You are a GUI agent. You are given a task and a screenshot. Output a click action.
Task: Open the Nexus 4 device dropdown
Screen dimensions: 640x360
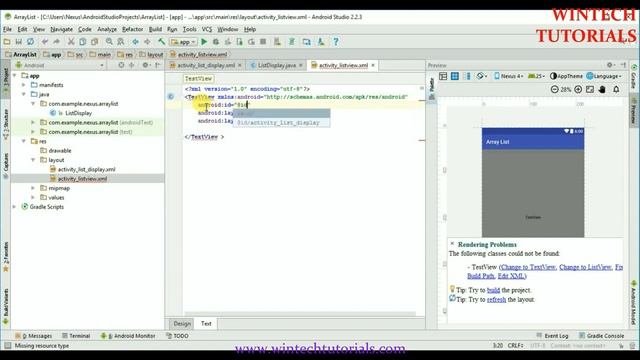coord(509,76)
